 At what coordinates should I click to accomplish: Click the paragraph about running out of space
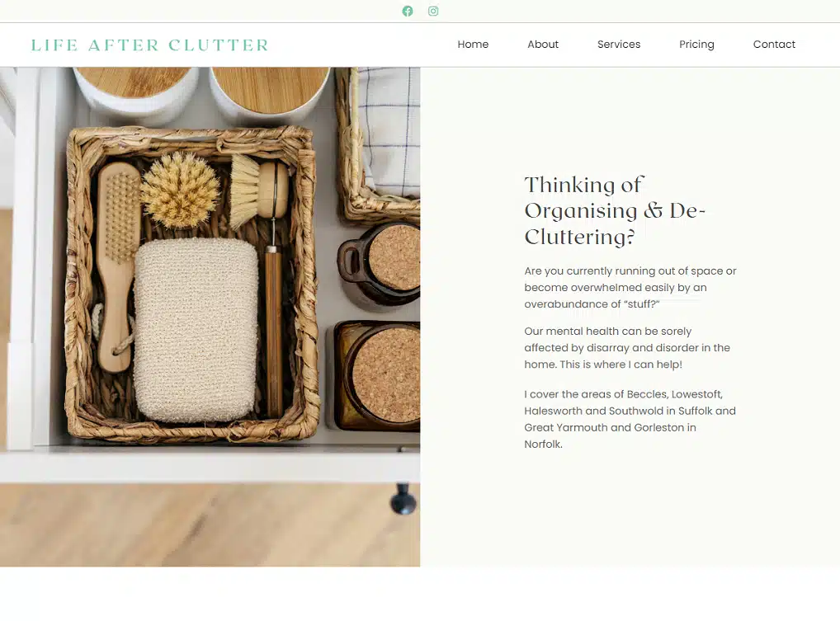tap(630, 288)
